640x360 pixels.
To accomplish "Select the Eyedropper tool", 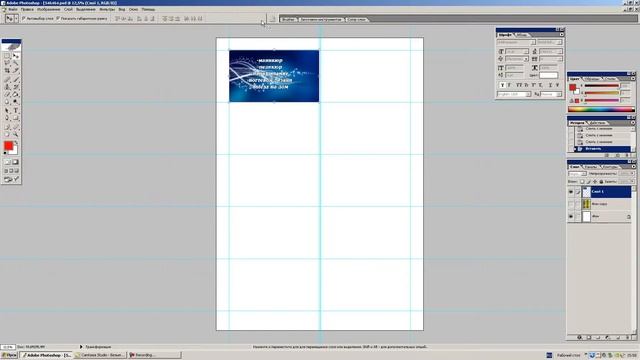I will tap(16, 127).
